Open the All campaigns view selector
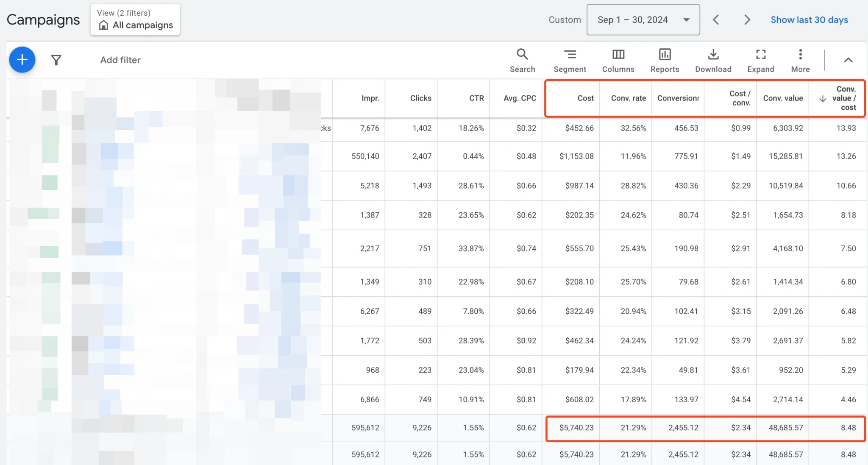The image size is (868, 465). click(x=135, y=20)
